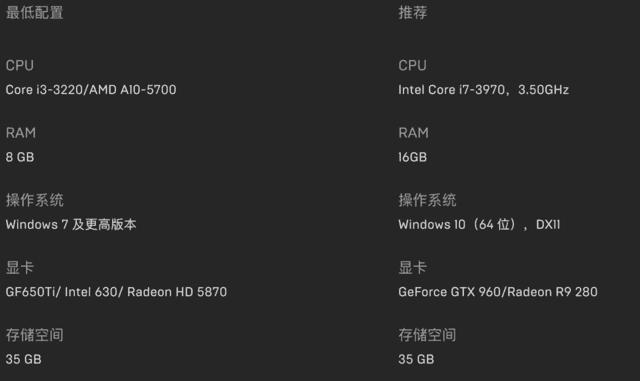
Task: Click 显卡 label in minimum column
Action: point(20,267)
